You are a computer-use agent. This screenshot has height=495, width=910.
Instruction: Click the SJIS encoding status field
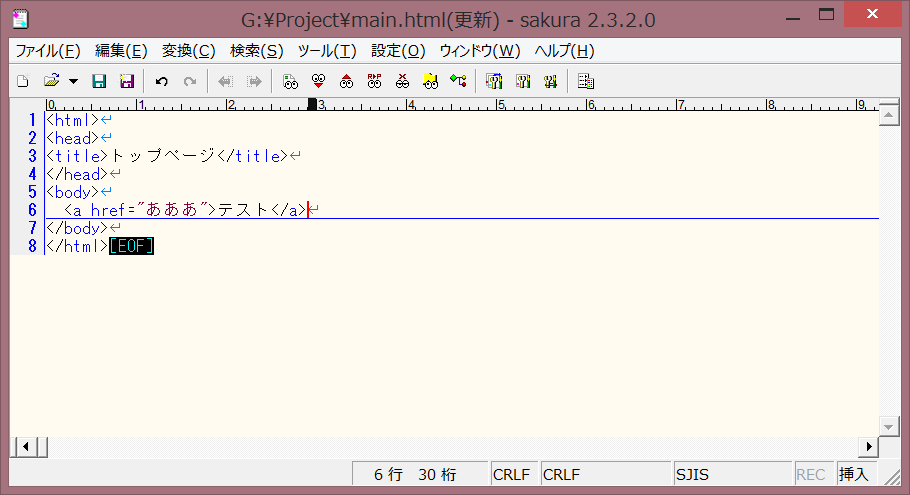pyautogui.click(x=731, y=475)
